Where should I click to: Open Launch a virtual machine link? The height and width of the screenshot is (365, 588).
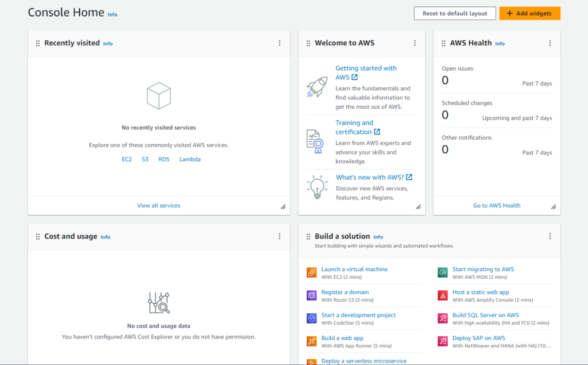[x=354, y=269]
